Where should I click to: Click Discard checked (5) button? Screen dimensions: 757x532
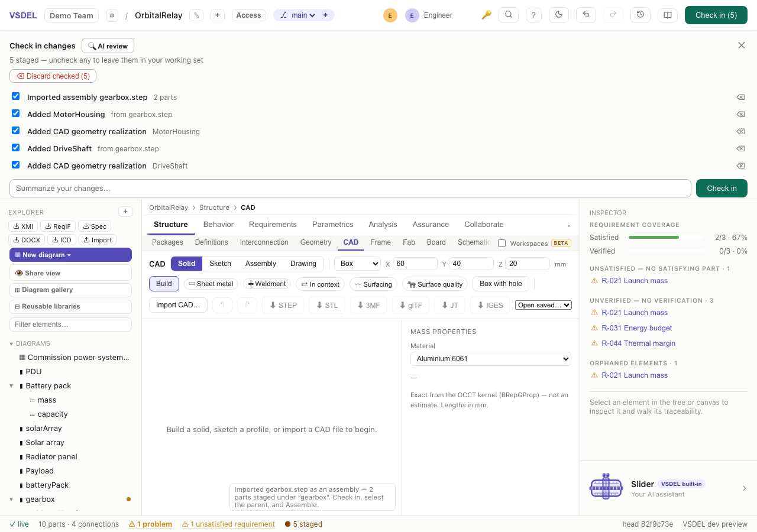(53, 76)
